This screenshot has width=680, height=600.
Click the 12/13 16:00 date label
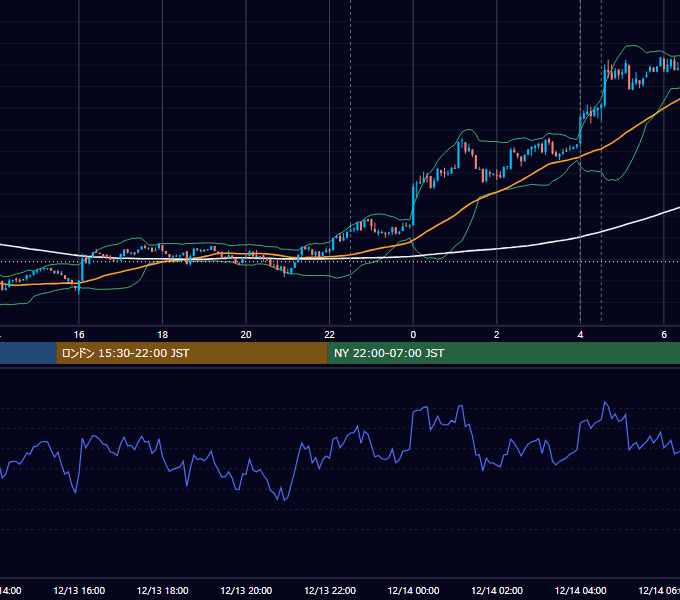[79, 591]
